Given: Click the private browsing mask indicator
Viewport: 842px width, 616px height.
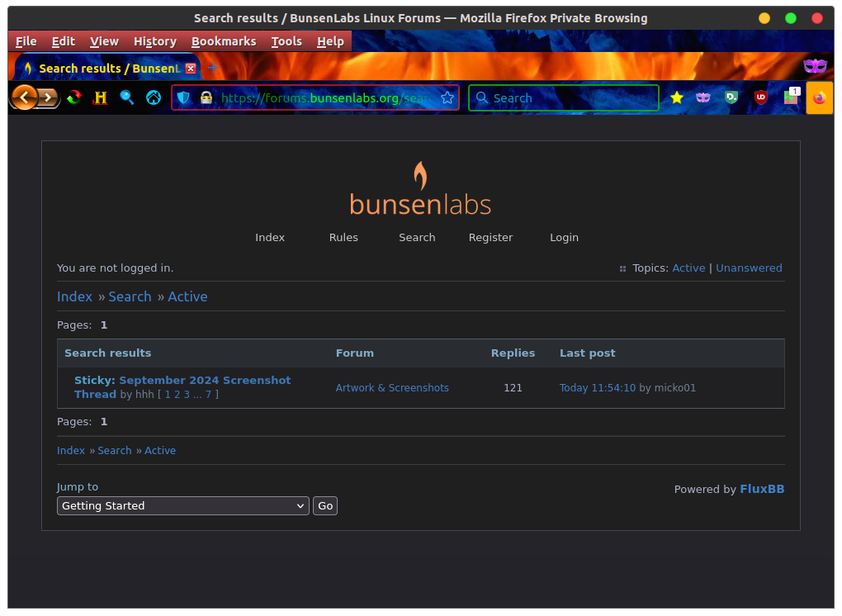Looking at the screenshot, I should [815, 66].
